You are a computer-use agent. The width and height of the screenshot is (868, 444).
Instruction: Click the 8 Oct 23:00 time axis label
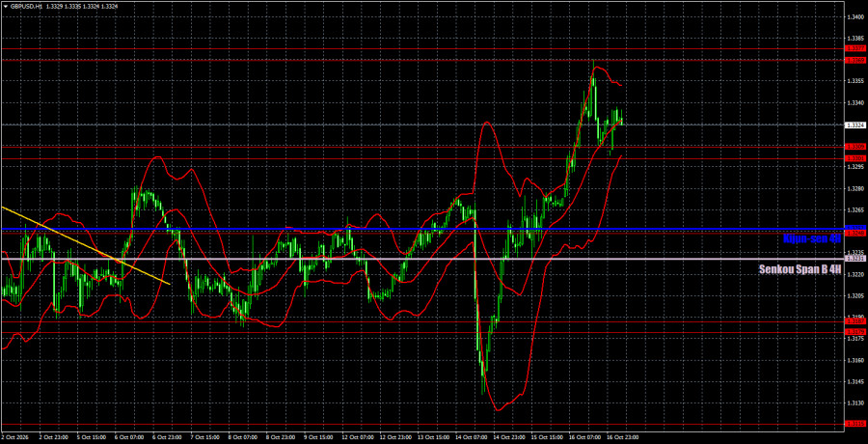point(283,437)
